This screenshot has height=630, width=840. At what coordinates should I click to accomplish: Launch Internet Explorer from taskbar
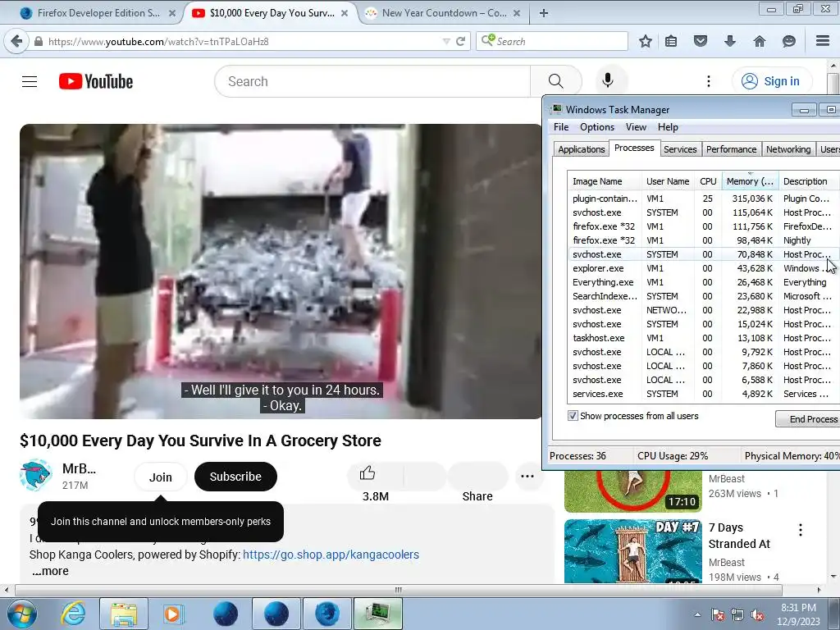73,614
